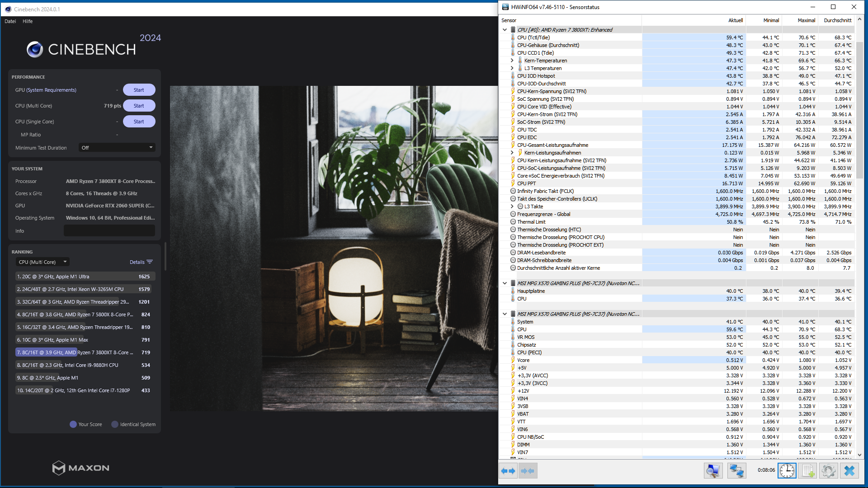Expand the Kern-Temperaturen tree row
This screenshot has height=488, width=868.
512,61
